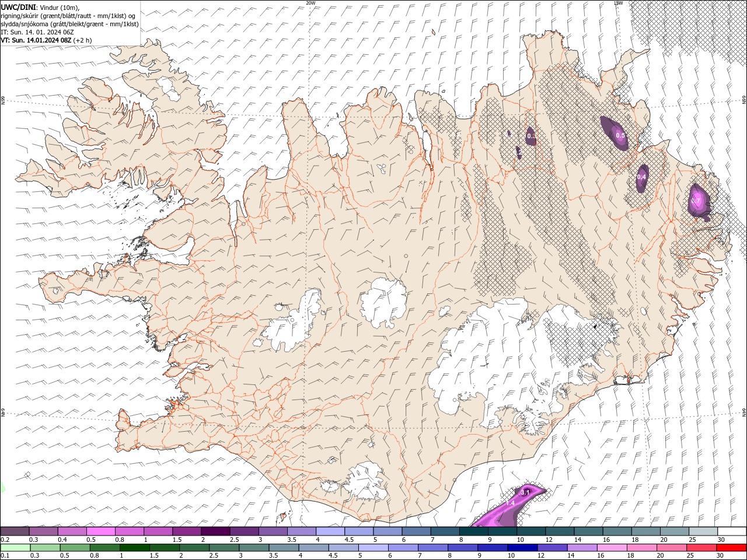Click the violet 12 swatch in the lower legend
Viewport: 747px width, 560px height.
(551, 548)
